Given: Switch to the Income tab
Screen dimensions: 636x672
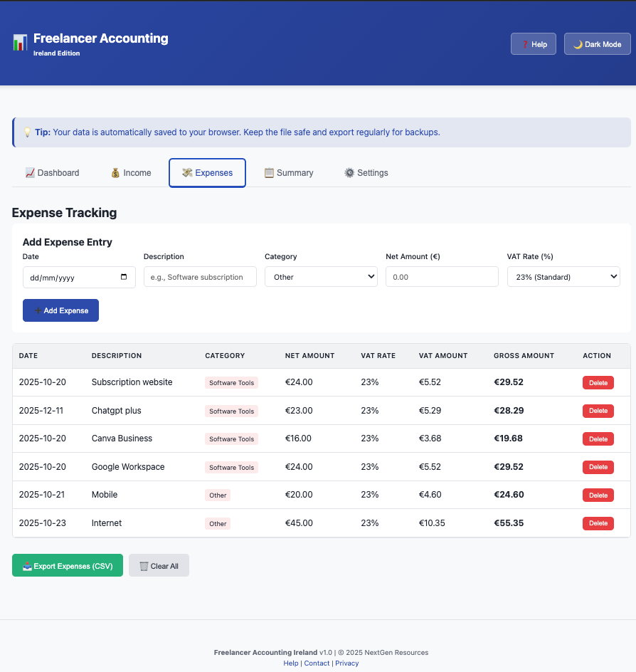Looking at the screenshot, I should (131, 173).
